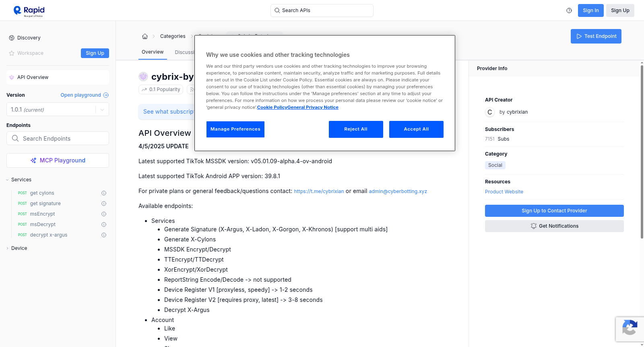
Task: Focus the Search Endpoints field
Action: [58, 138]
